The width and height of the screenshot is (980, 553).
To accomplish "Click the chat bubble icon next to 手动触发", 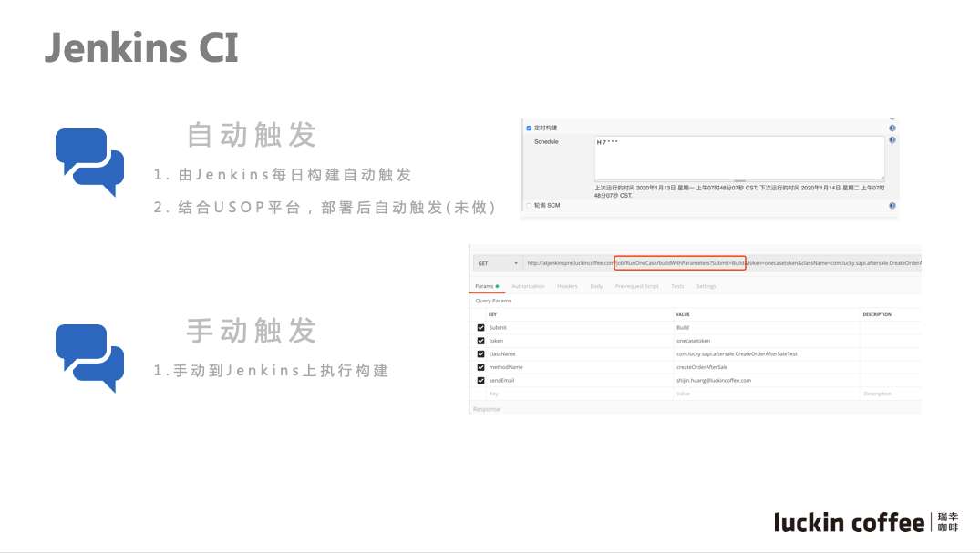I will click(89, 358).
